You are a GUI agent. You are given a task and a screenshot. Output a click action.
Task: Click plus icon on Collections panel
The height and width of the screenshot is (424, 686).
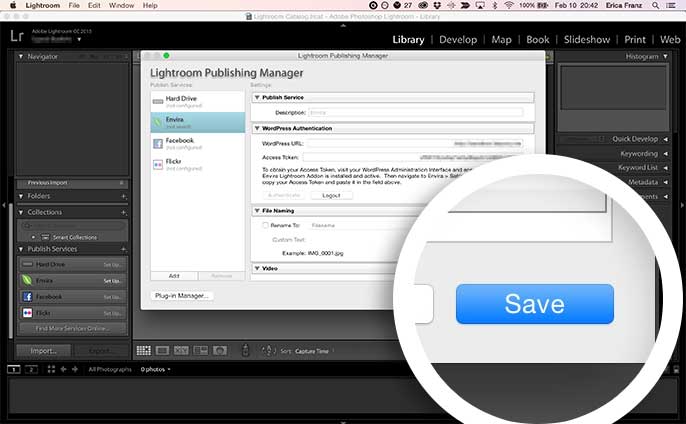coord(124,212)
